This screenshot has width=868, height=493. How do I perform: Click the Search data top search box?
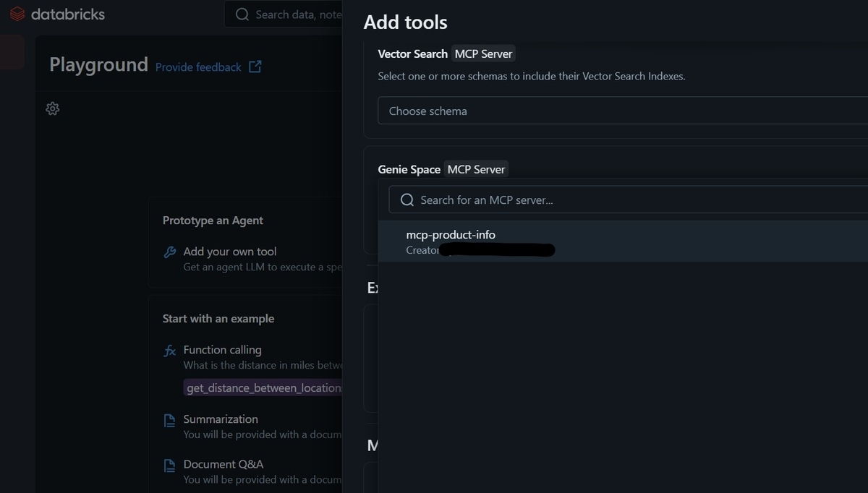284,14
